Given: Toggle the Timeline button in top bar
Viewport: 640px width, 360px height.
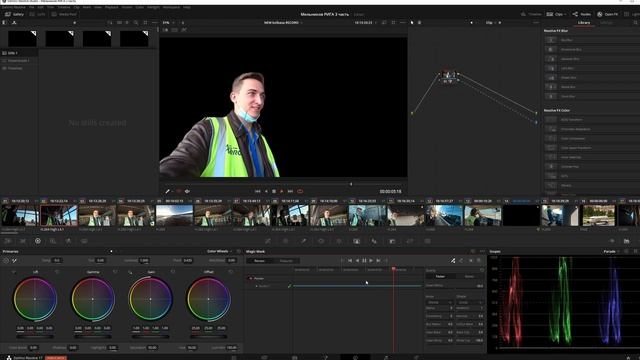Looking at the screenshot, I should pyautogui.click(x=531, y=14).
